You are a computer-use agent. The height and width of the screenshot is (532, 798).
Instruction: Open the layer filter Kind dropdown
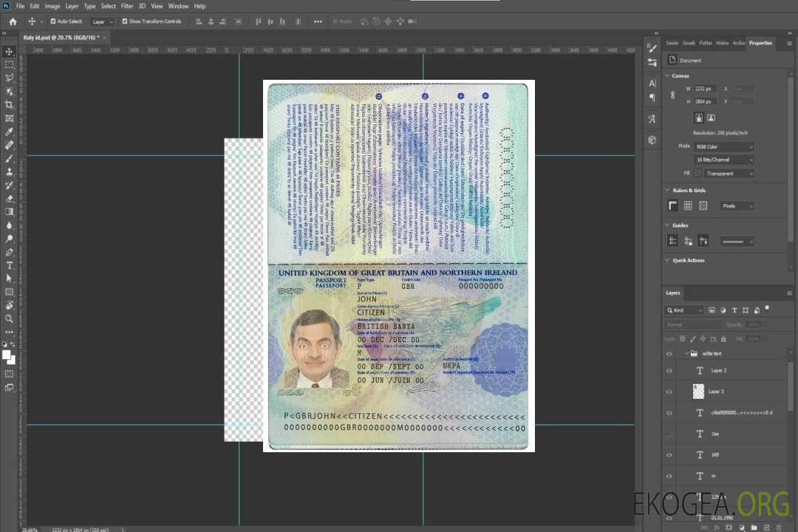[684, 310]
